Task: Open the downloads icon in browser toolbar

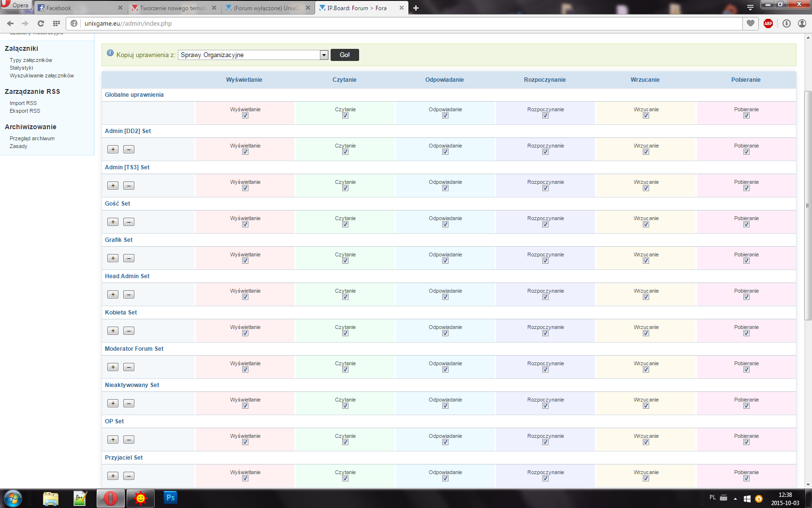Action: (x=786, y=23)
